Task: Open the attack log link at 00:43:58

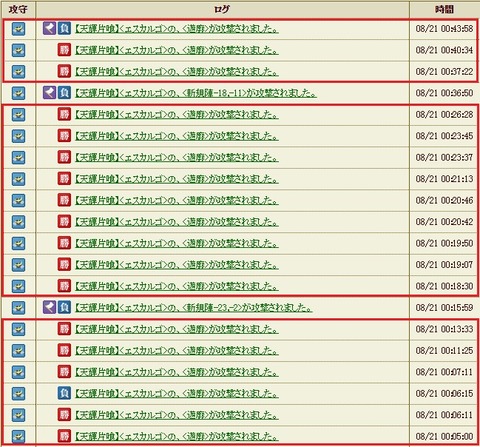Action: tap(176, 29)
